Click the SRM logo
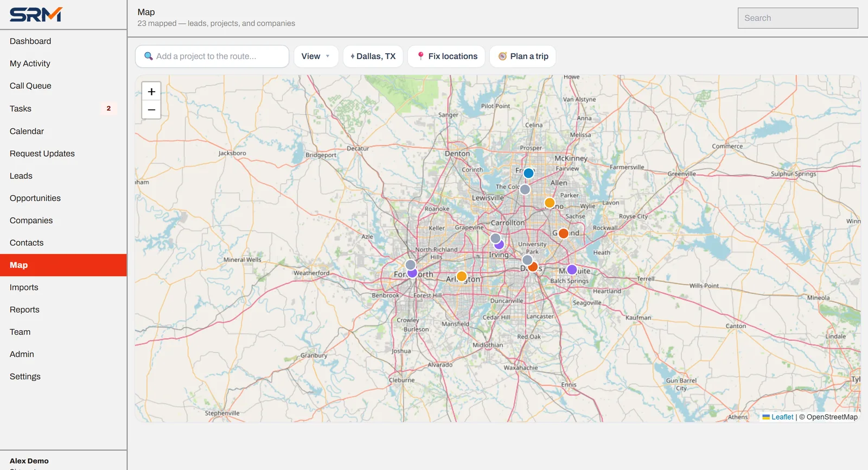Viewport: 868px width, 470px height. [x=36, y=15]
